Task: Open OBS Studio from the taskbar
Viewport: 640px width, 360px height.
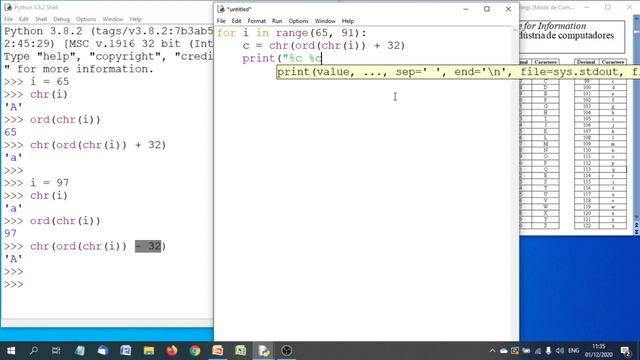Action: pos(287,351)
